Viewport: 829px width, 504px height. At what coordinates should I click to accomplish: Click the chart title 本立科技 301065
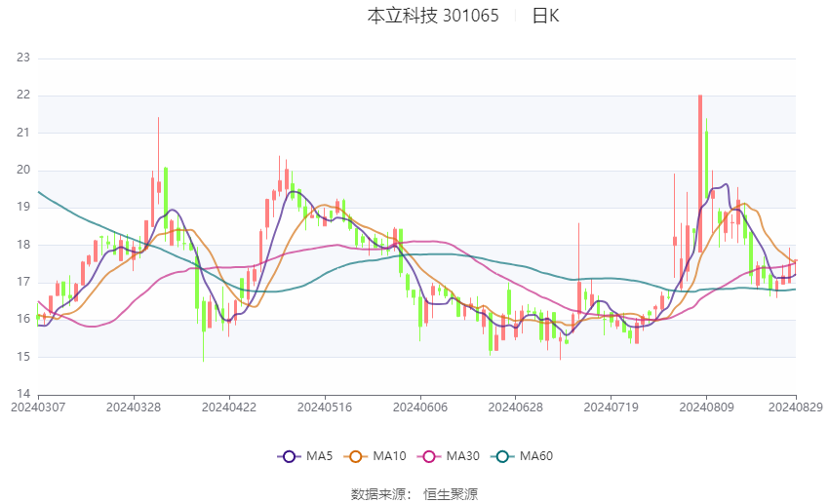click(433, 16)
